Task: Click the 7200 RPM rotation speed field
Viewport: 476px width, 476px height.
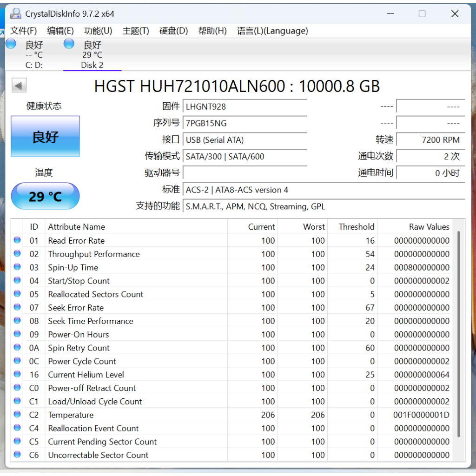Action: click(x=430, y=140)
